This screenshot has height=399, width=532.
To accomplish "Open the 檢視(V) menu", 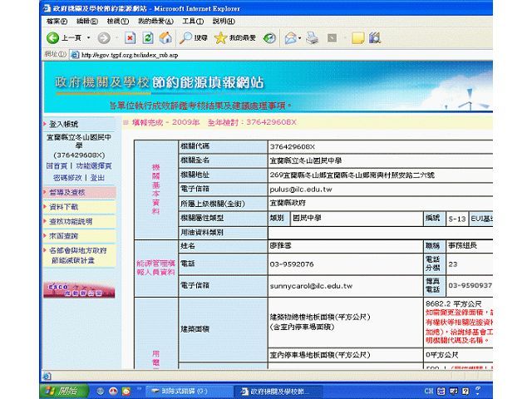I will (117, 21).
